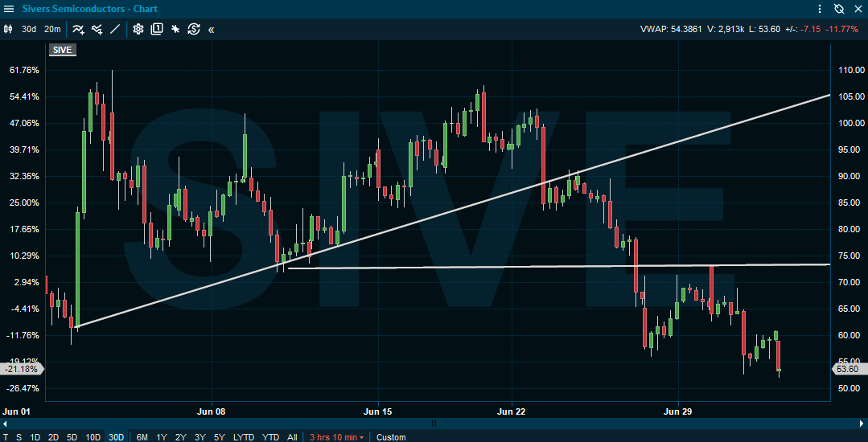The height and width of the screenshot is (442, 868).
Task: Click the SIVE ticker label
Action: point(61,51)
